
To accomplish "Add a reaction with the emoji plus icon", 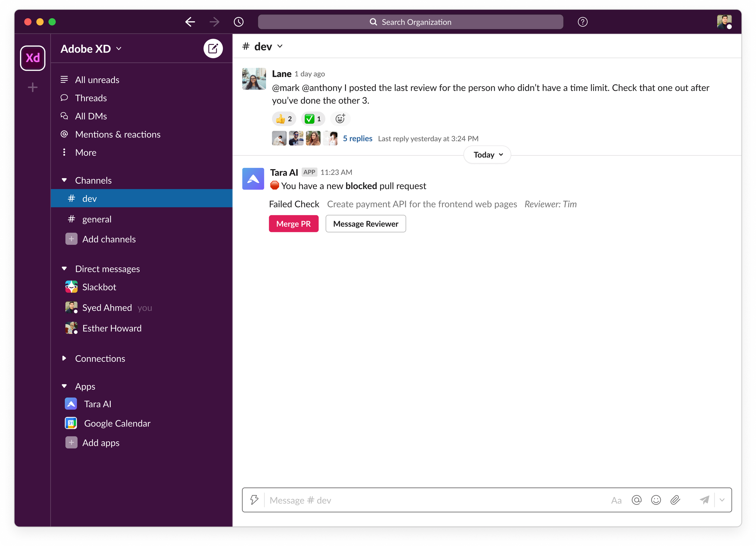I will point(340,118).
